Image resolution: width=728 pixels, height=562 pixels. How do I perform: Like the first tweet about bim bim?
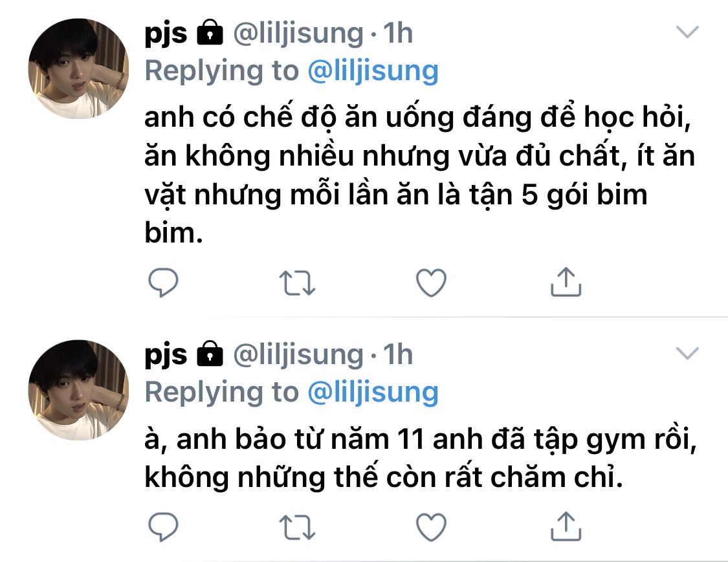[431, 283]
